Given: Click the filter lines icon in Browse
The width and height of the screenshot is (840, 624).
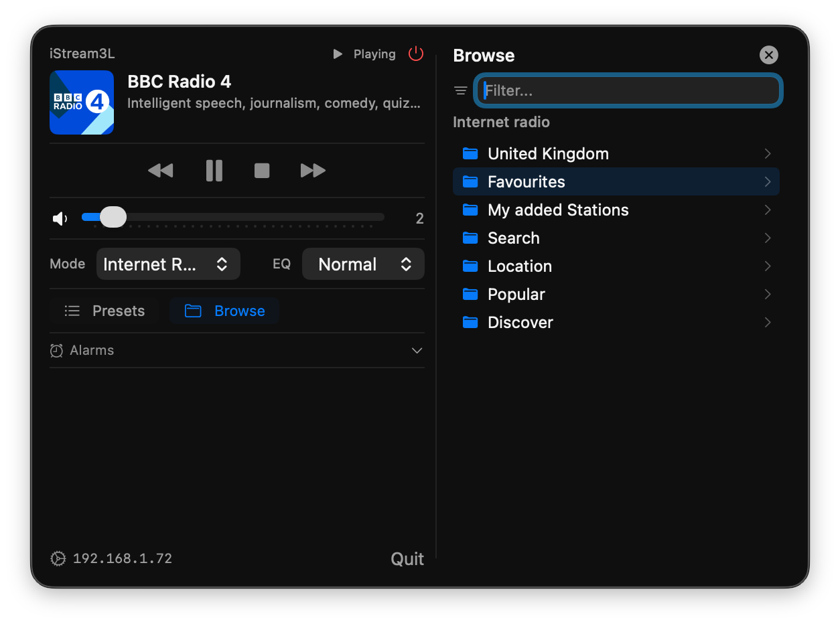Looking at the screenshot, I should click(x=461, y=90).
